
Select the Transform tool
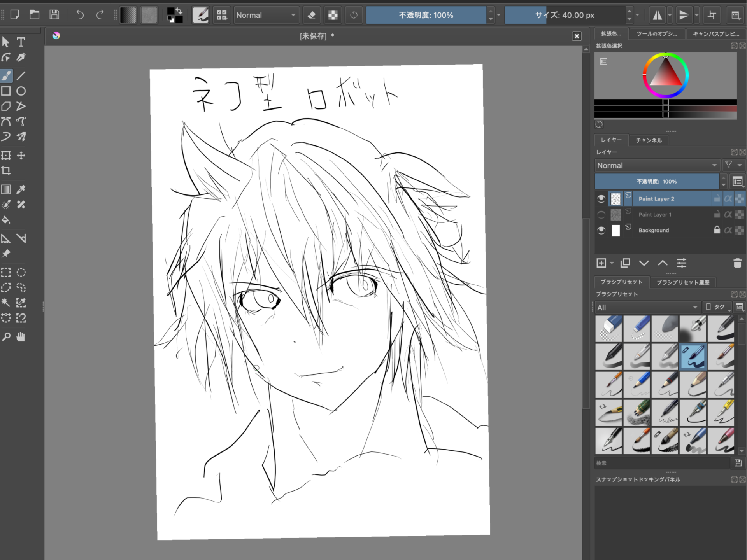pyautogui.click(x=6, y=155)
